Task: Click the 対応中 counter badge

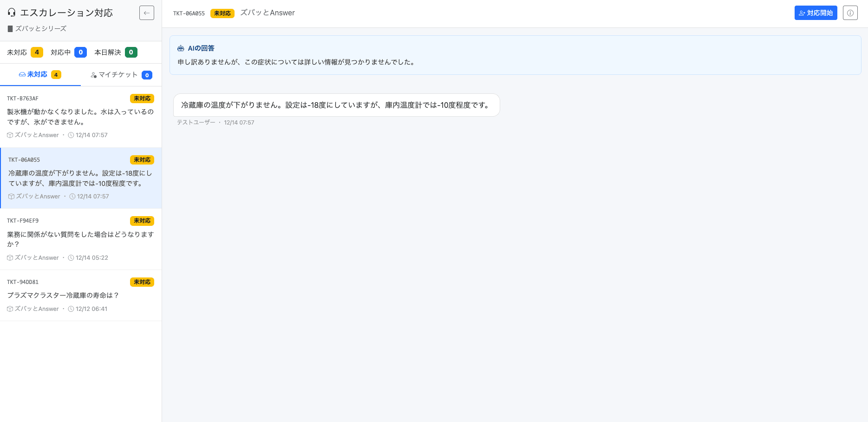Action: pyautogui.click(x=80, y=53)
